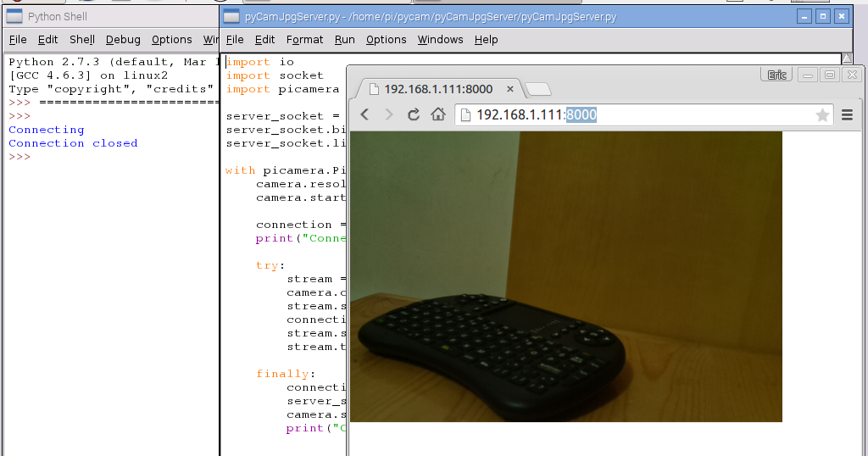
Task: Click the Eric profile button
Action: pyautogui.click(x=777, y=75)
